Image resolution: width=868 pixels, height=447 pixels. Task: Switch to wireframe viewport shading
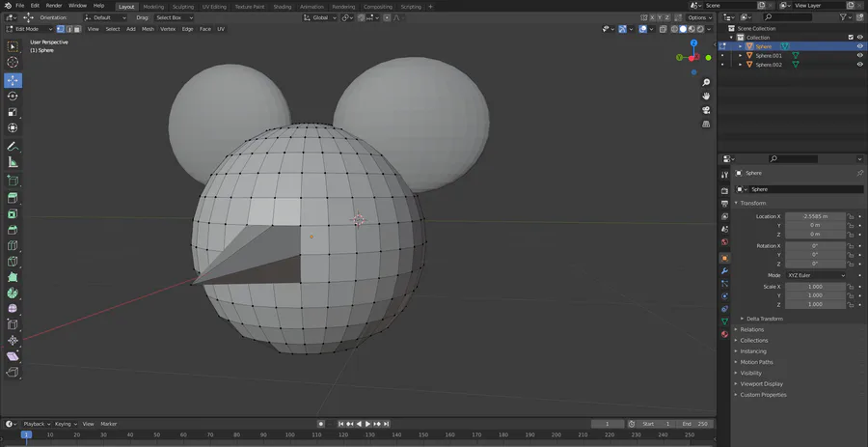coord(675,29)
